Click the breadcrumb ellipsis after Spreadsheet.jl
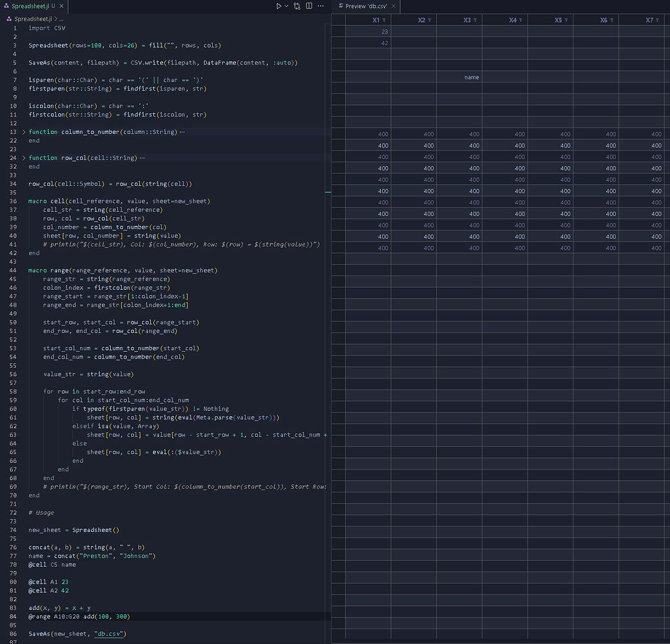The height and width of the screenshot is (644, 670). pos(61,19)
